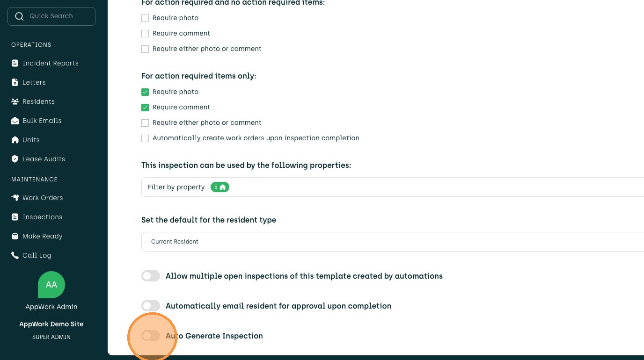This screenshot has height=360, width=644.
Task: Click the Incident Reports sidebar icon
Action: pos(15,63)
